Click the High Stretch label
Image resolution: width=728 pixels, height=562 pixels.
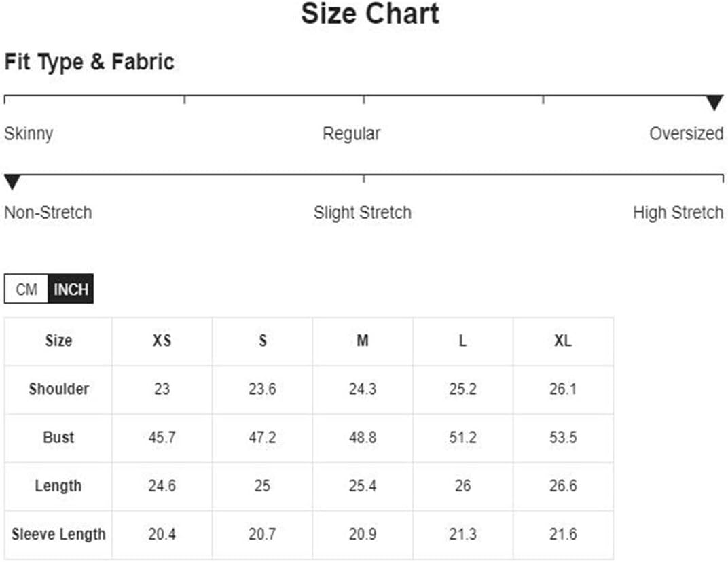point(678,213)
